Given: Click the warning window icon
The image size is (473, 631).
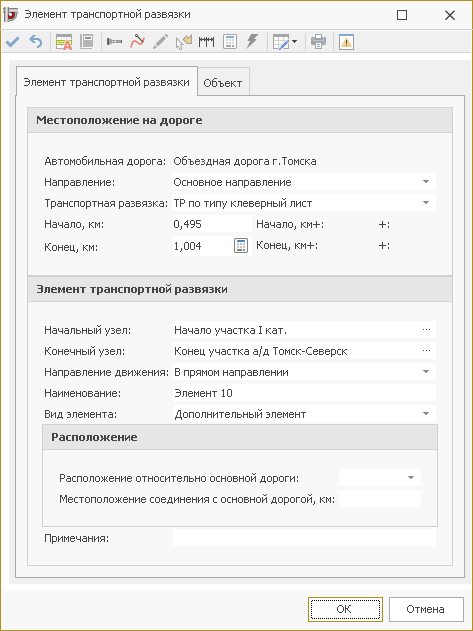Looking at the screenshot, I should click(x=347, y=41).
